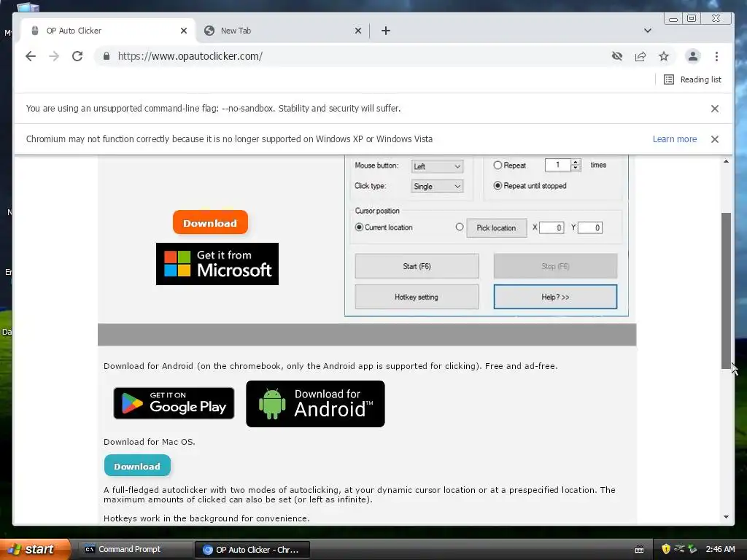Click the security shield tray icon
This screenshot has width=747, height=560.
pyautogui.click(x=666, y=549)
